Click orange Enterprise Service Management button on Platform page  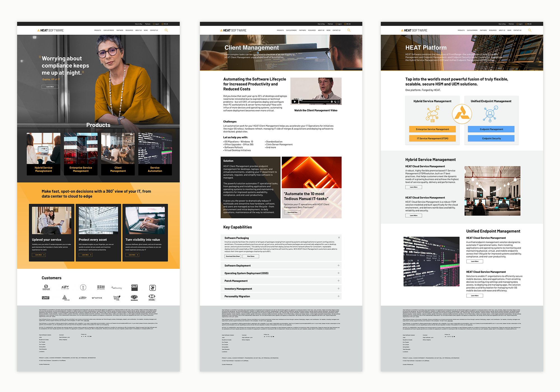point(432,129)
